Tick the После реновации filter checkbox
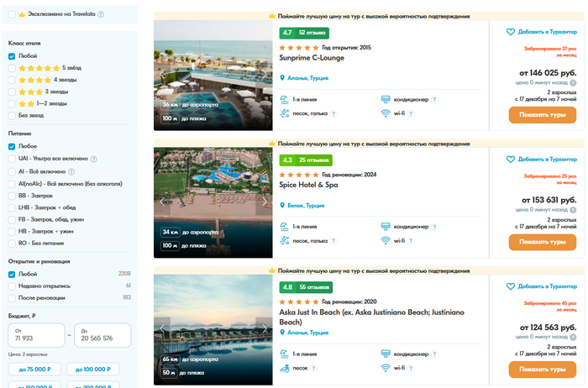This screenshot has height=388, width=588. 12,297
